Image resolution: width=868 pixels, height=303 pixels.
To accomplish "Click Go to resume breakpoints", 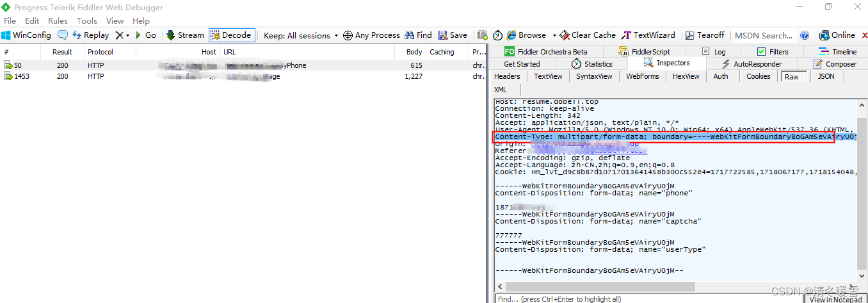I will 145,35.
